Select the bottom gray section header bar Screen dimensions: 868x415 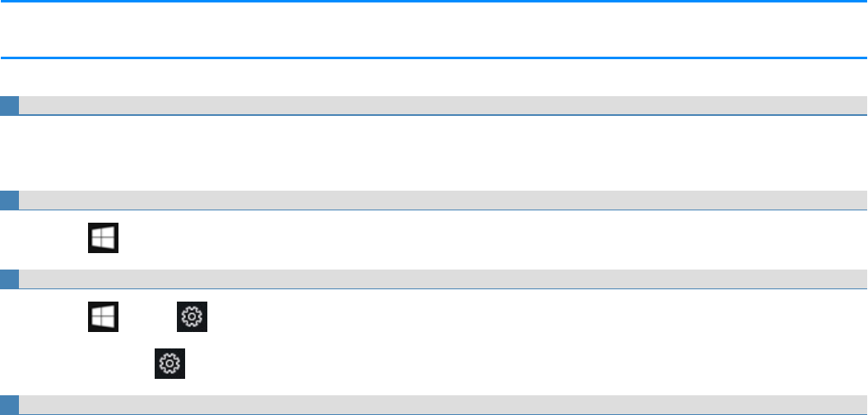click(443, 404)
